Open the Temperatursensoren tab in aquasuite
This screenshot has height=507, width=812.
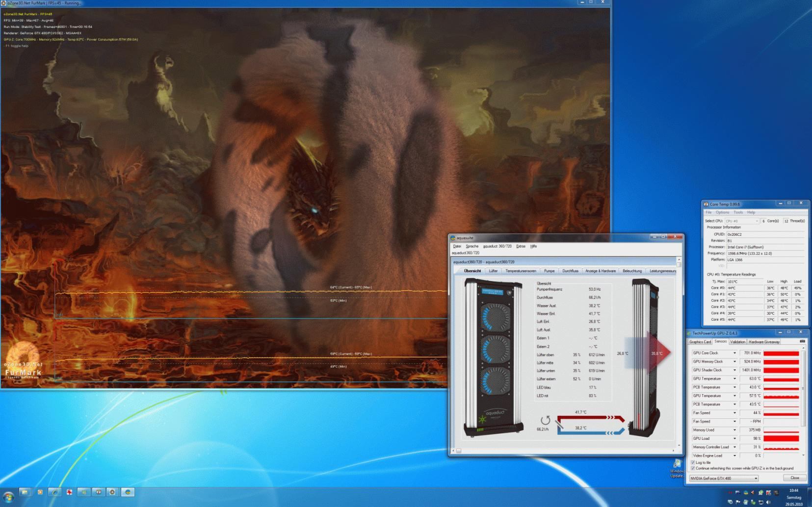(x=521, y=271)
